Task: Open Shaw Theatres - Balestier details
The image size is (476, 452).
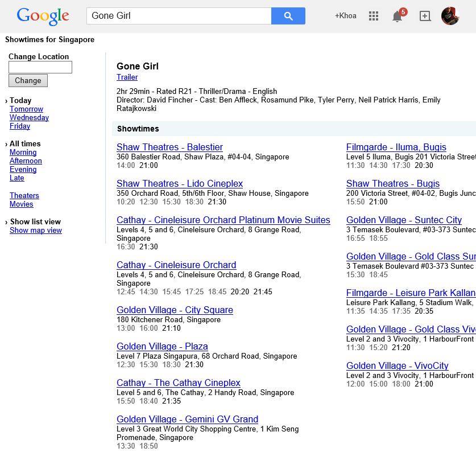Action: pos(169,147)
